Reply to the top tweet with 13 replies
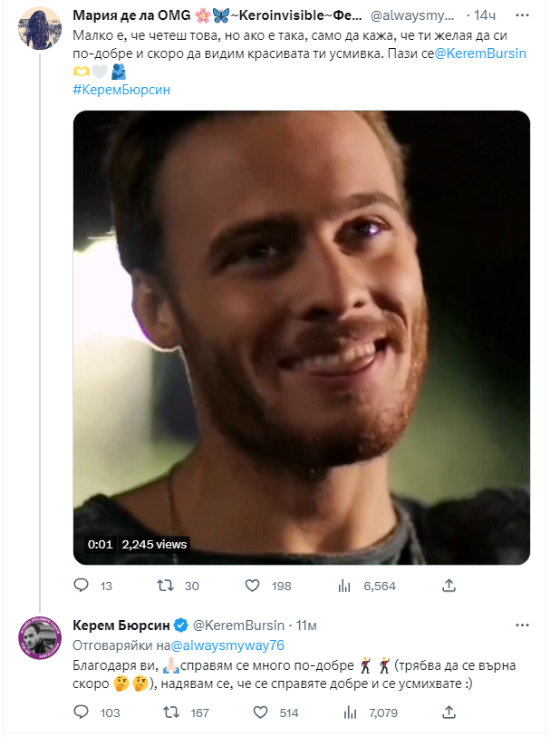 click(x=81, y=587)
